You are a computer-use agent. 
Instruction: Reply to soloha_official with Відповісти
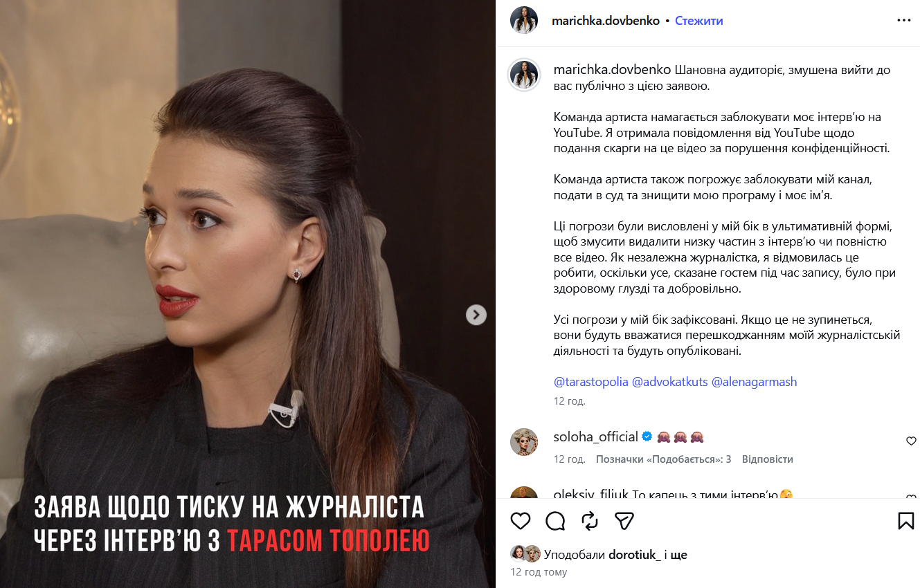click(x=768, y=459)
